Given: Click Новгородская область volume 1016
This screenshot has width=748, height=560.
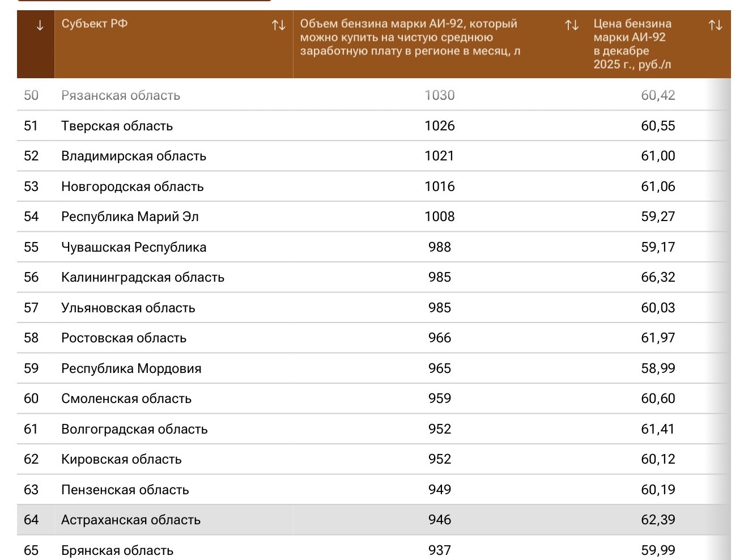Looking at the screenshot, I should click(x=439, y=186).
